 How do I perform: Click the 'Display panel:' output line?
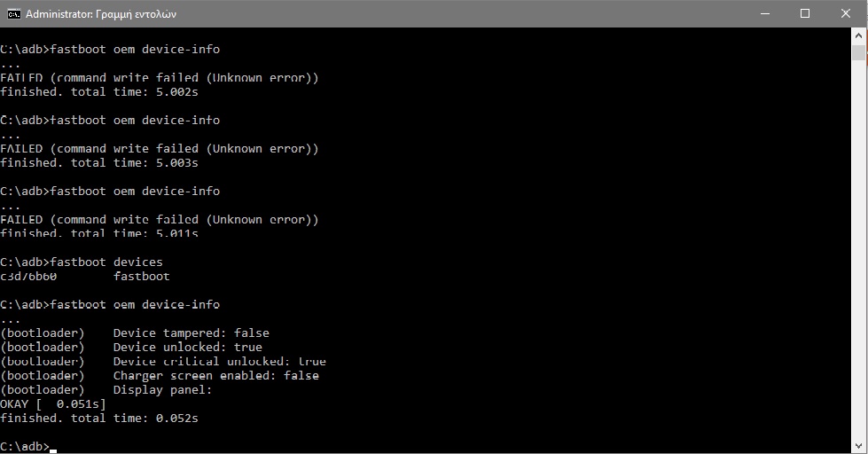click(x=162, y=390)
